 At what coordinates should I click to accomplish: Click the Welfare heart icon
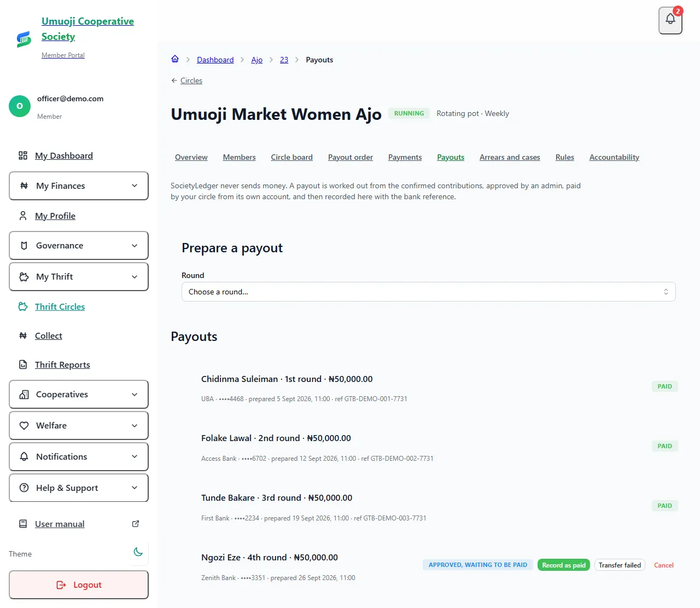pos(24,425)
